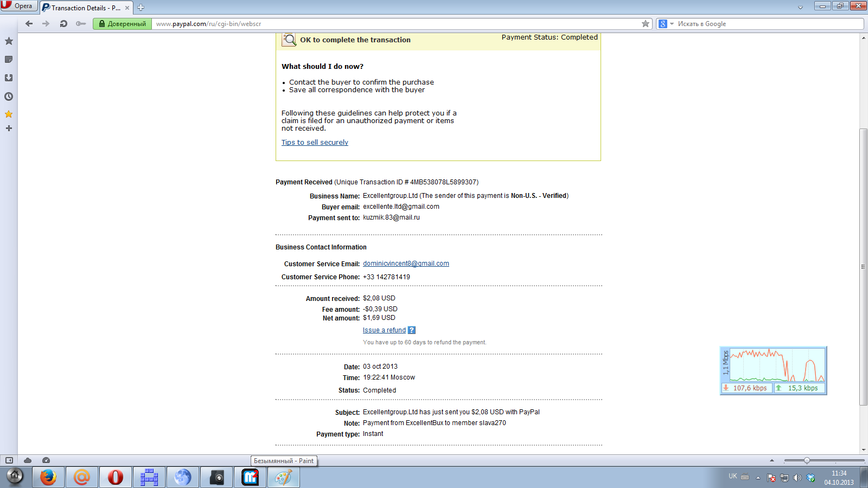Viewport: 868px width, 488px height.
Task: Open a new tab with plus button
Action: [x=141, y=8]
